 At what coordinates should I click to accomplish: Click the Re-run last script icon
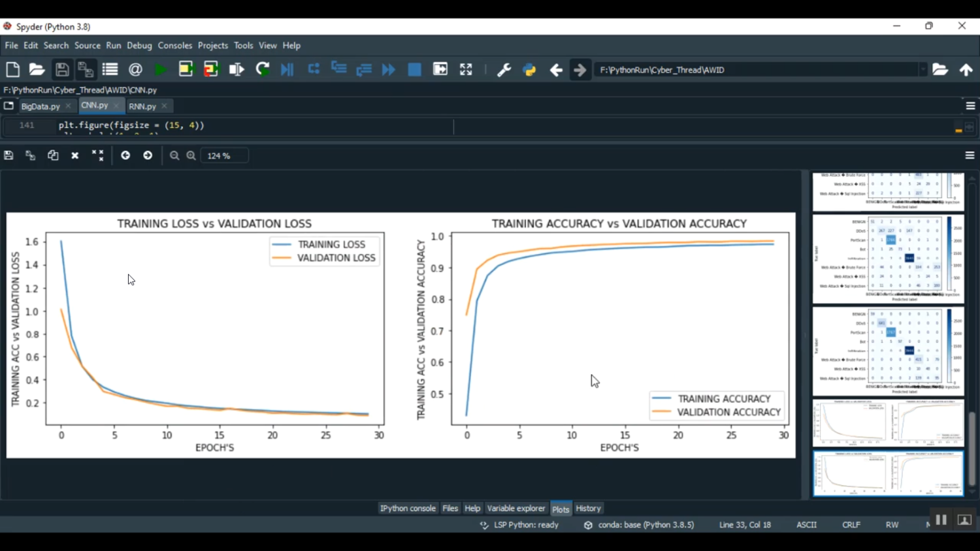click(x=263, y=70)
